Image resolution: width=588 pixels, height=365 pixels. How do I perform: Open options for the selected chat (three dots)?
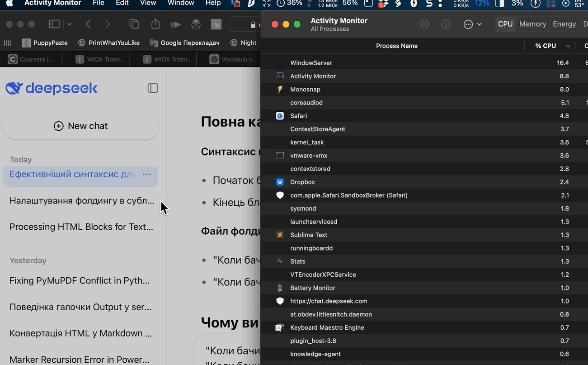147,175
